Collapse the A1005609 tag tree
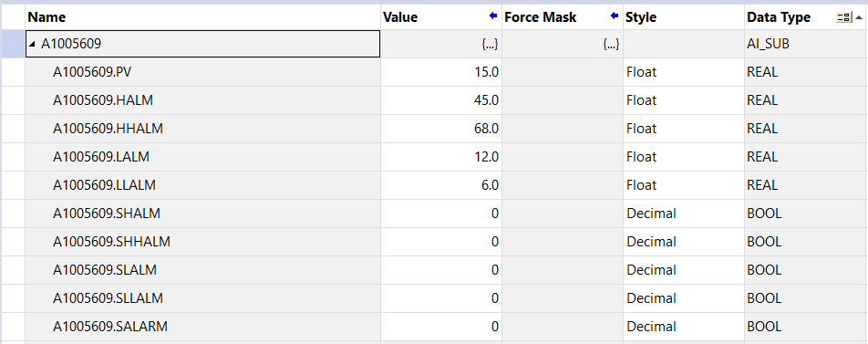 (x=33, y=45)
